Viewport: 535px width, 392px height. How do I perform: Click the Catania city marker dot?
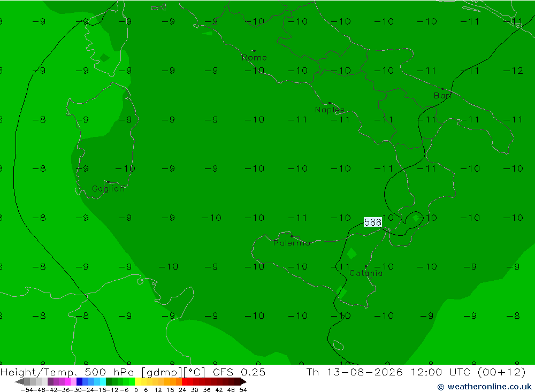366,266
